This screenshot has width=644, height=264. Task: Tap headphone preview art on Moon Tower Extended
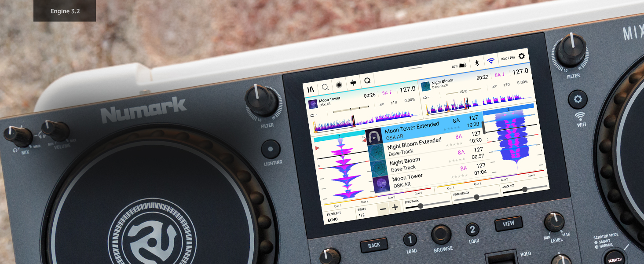click(x=375, y=137)
